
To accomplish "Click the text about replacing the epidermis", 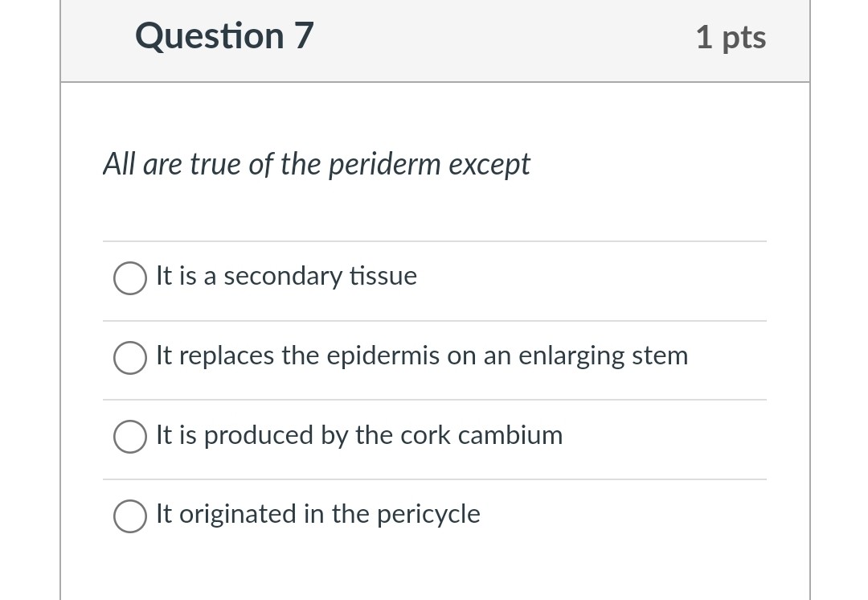I will click(421, 355).
